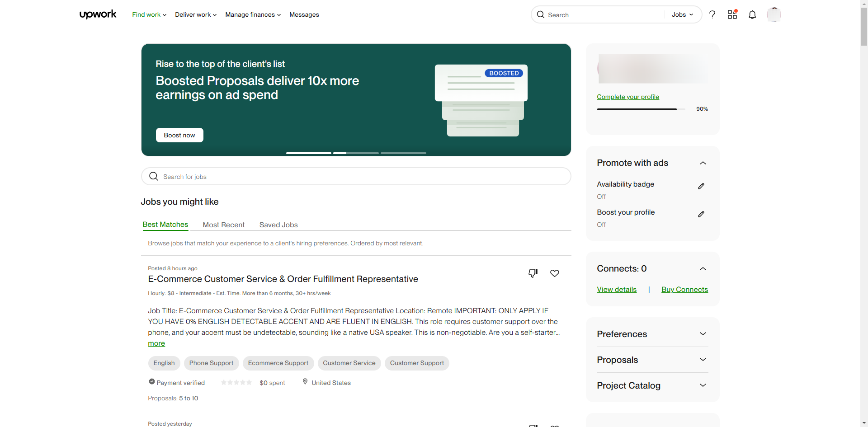Screen dimensions: 868x427
Task: Click the "$0 spent" text
Action: point(272,383)
